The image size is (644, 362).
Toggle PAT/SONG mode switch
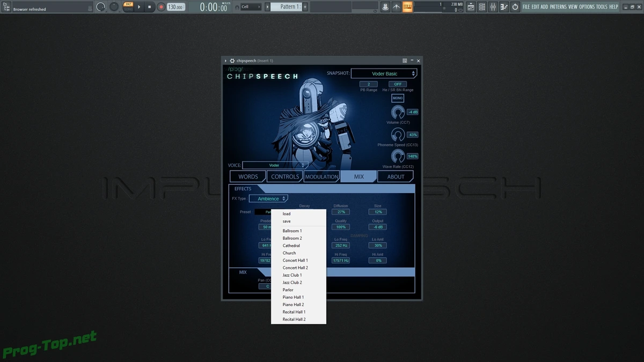[x=128, y=7]
